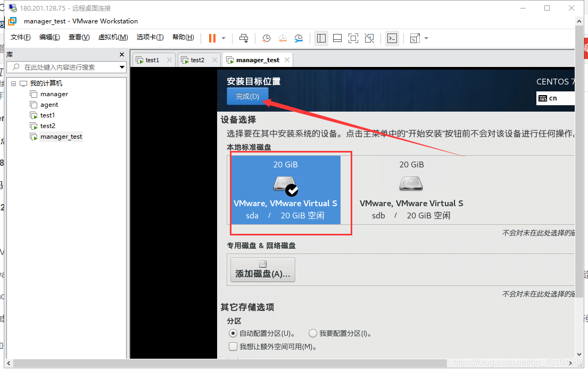Enter full screen mode
Viewport: 588px width, 372px height.
pos(353,38)
